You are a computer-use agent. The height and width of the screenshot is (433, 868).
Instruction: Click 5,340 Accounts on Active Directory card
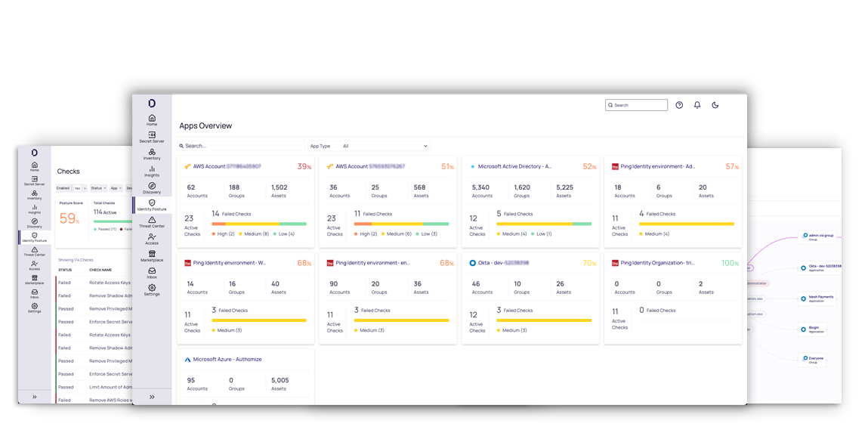[x=482, y=191]
